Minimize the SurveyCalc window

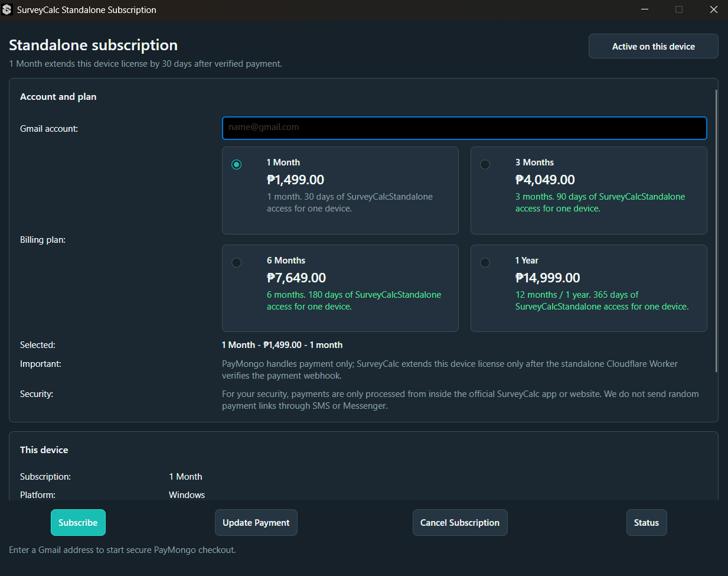[645, 9]
